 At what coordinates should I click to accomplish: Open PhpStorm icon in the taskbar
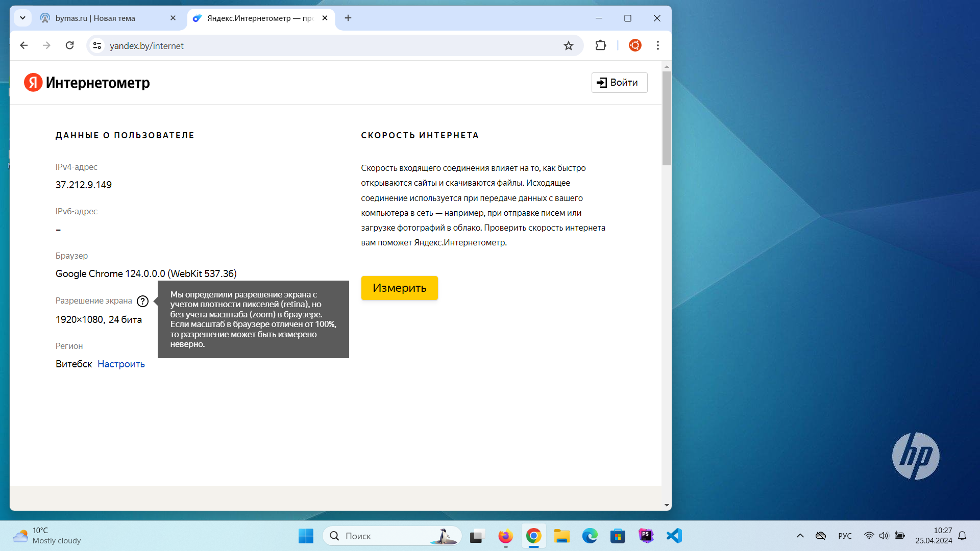(646, 536)
